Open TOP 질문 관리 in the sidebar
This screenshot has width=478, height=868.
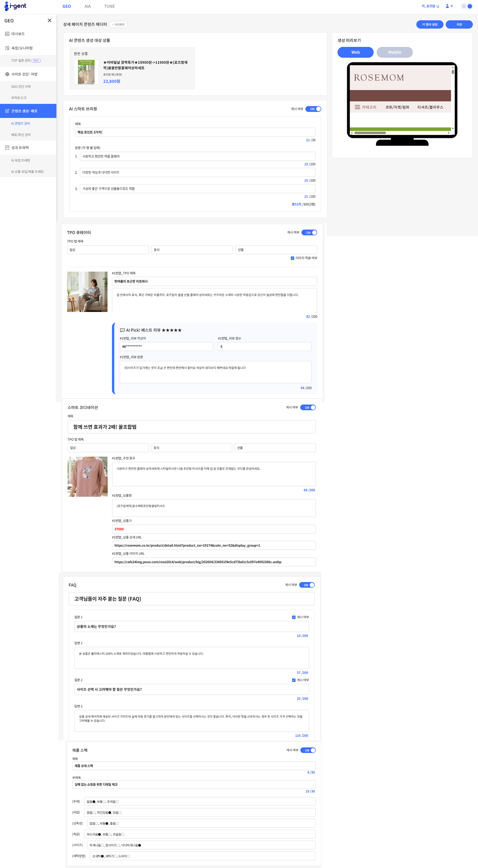[21, 61]
